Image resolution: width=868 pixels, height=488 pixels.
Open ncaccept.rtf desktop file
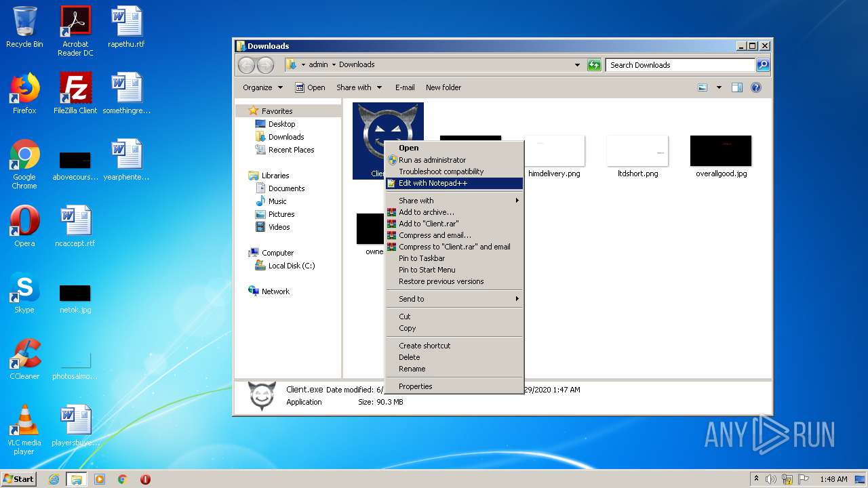tap(75, 226)
